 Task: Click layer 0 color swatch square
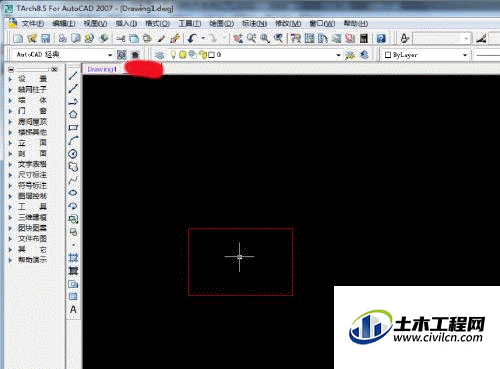(211, 55)
